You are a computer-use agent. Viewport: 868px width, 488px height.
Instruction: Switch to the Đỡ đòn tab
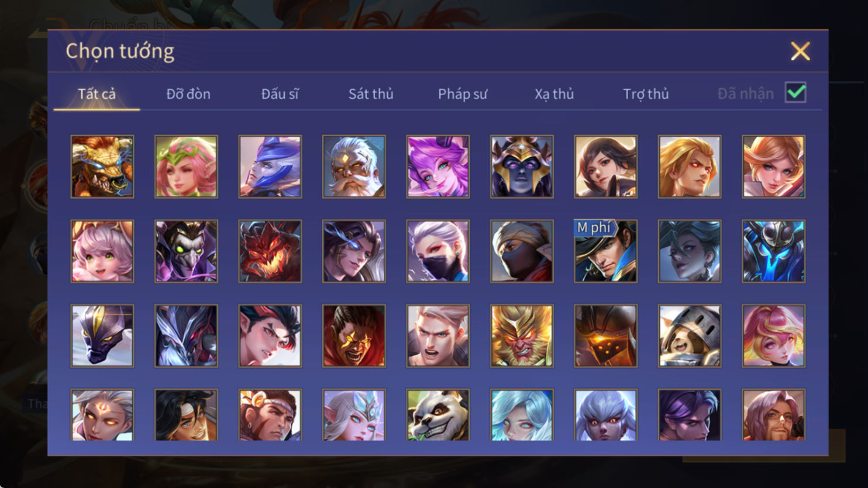pos(188,94)
